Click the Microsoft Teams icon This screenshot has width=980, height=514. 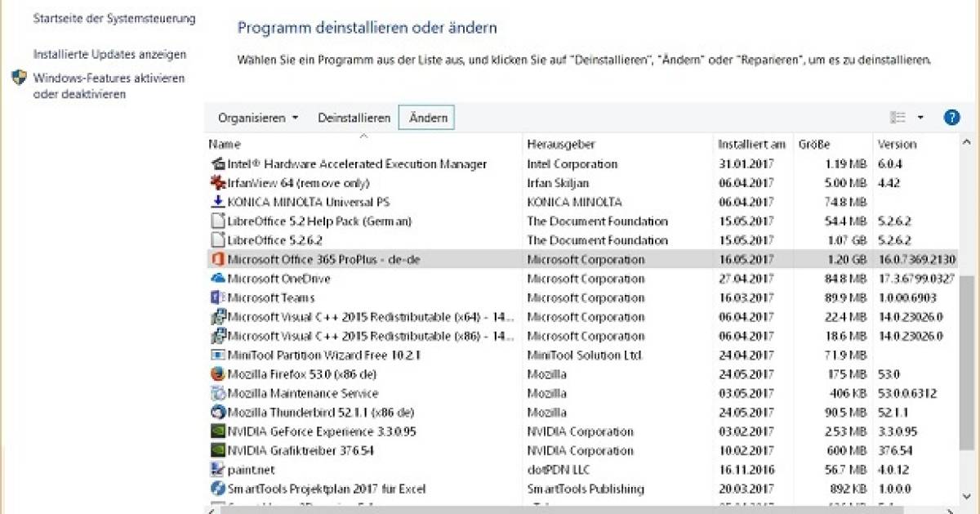point(217,297)
